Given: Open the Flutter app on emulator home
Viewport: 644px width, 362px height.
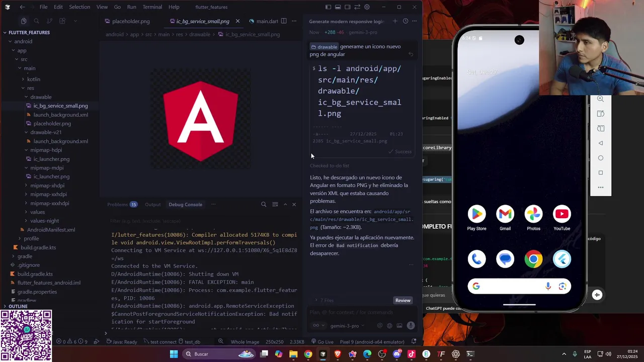Looking at the screenshot, I should click(562, 259).
